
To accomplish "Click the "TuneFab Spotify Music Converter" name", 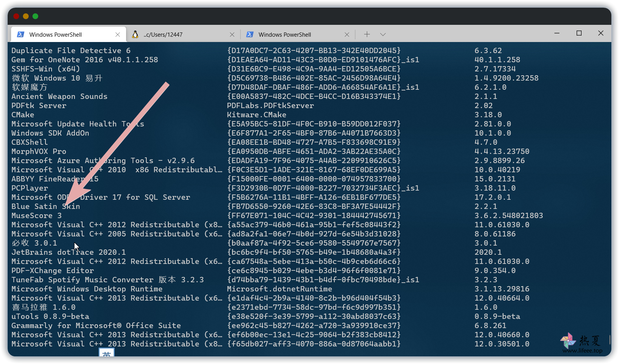I will pos(83,280).
